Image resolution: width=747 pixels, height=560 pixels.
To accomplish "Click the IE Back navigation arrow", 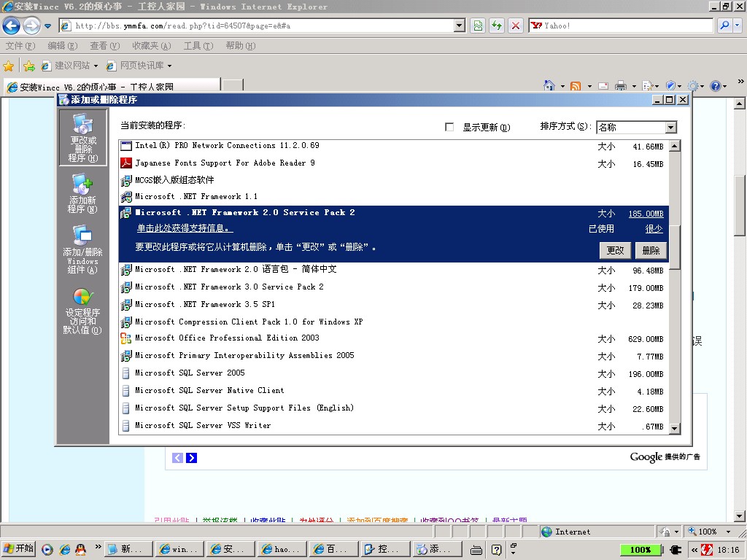I will tap(12, 26).
